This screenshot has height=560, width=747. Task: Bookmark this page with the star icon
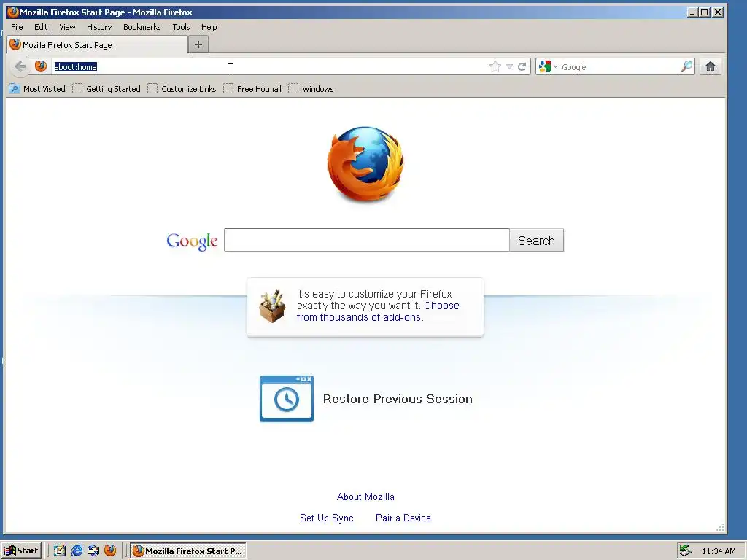click(495, 66)
